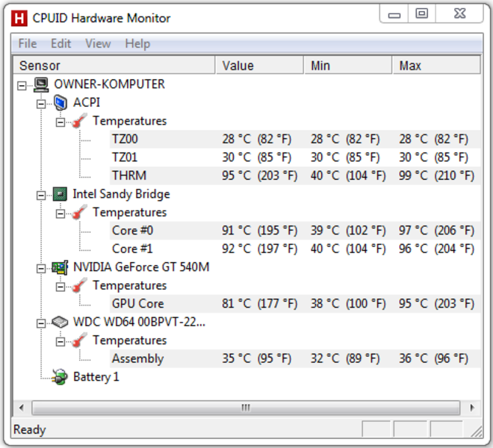Collapse WDC drive Temperatures group
493x448 pixels.
60,341
